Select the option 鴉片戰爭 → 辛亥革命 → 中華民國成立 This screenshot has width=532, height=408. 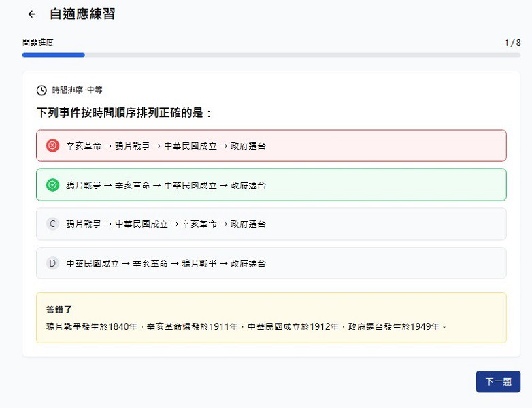coord(272,185)
